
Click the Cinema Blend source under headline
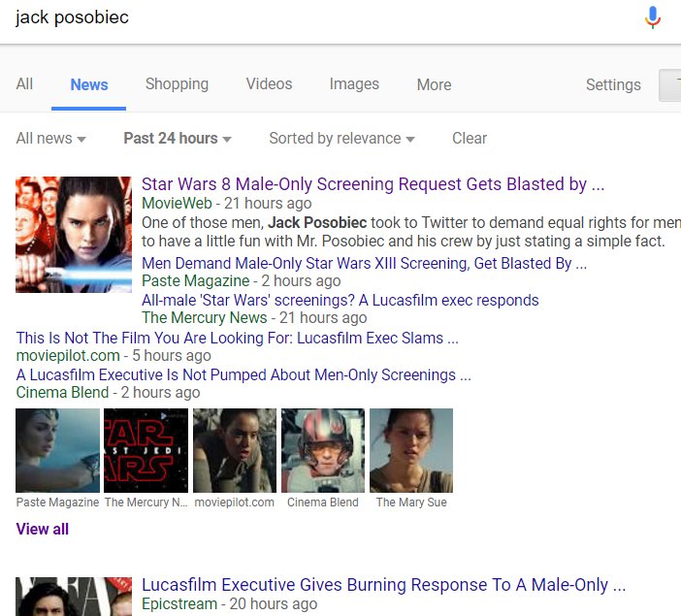[62, 393]
